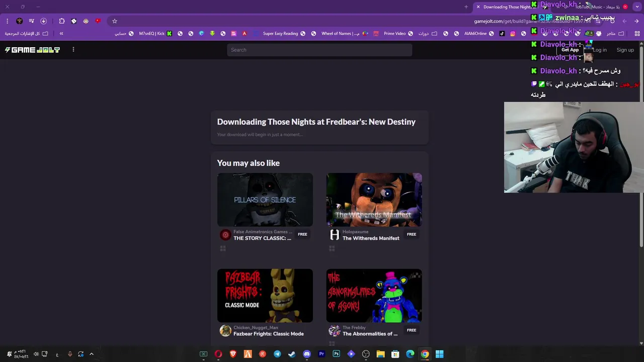644x362 pixels.
Task: Open the دورات bookmarks folder
Action: pos(428,34)
